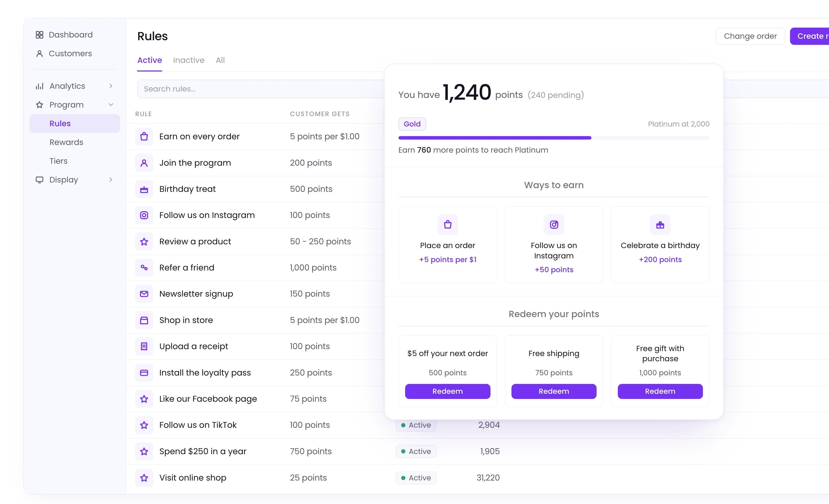Click the card icon for Install the loyalty pass

tap(144, 373)
